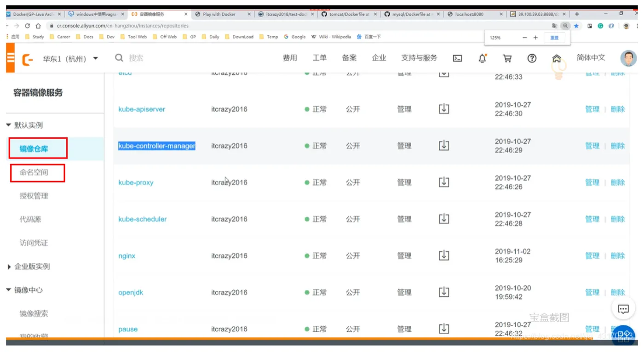Click download icon for openjdk row

coord(444,292)
